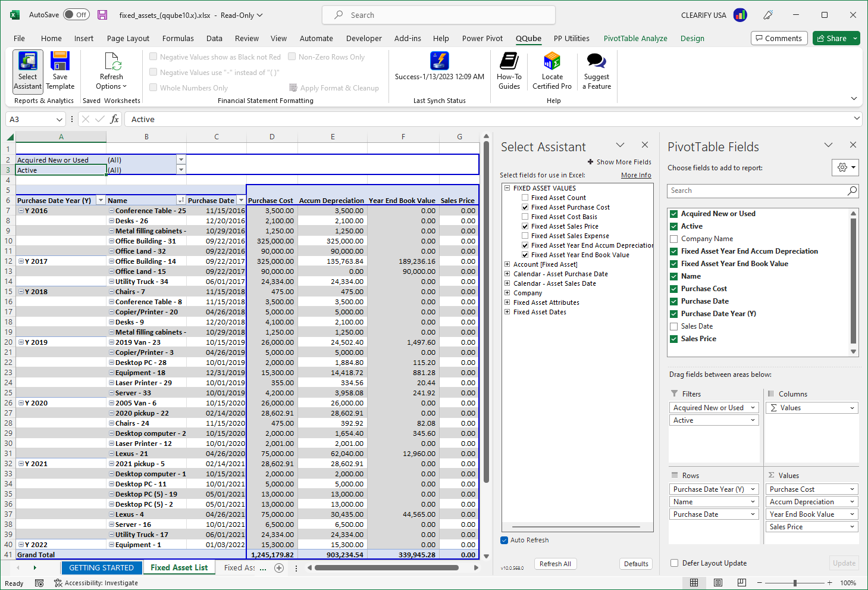
Task: Switch to the QQube ribbon tab
Action: 528,38
